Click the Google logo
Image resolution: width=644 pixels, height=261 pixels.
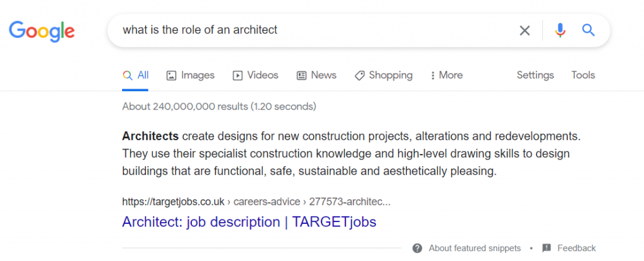point(42,31)
